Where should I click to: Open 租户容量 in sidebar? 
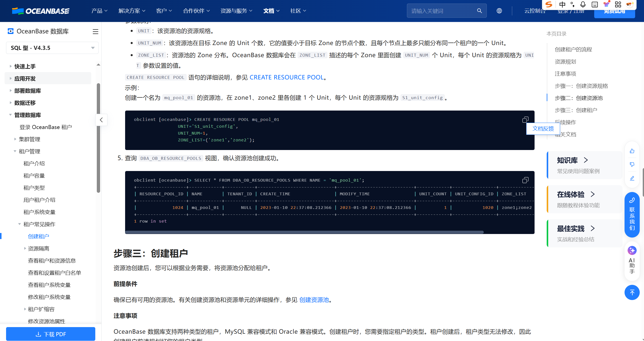(34, 176)
